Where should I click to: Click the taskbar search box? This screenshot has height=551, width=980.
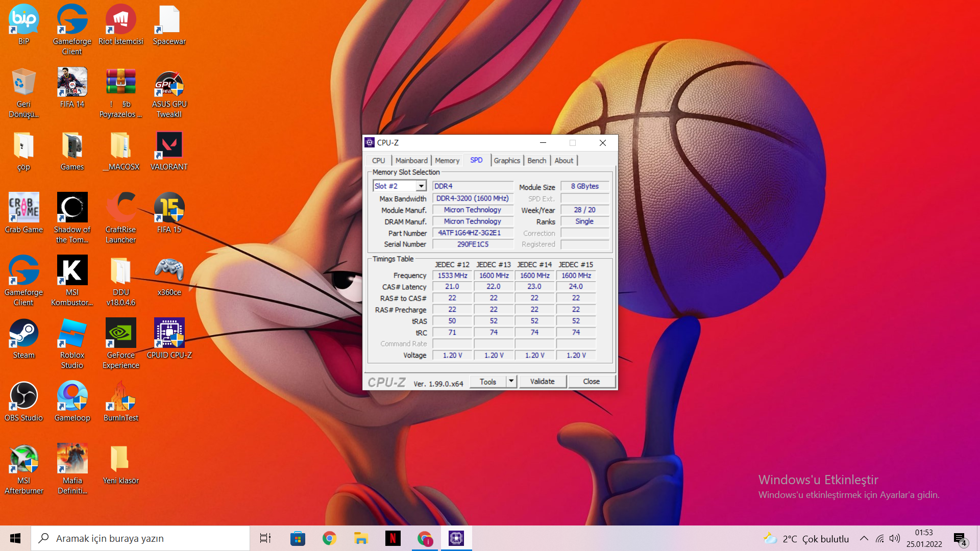[140, 538]
